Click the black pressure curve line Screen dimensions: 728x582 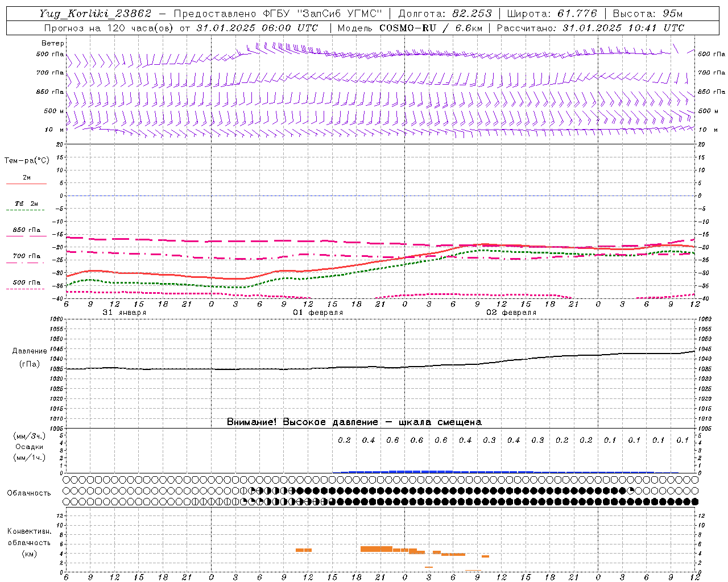tap(380, 367)
